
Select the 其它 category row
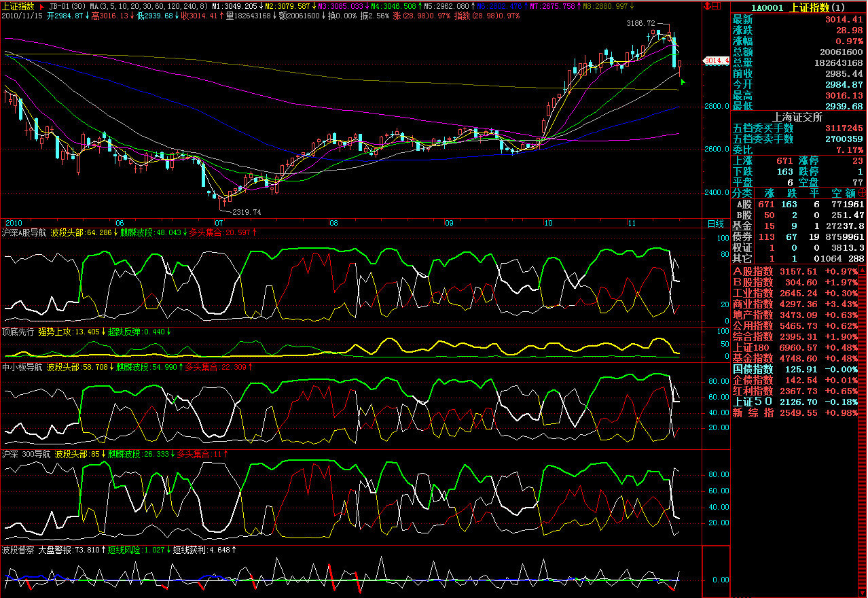point(799,258)
